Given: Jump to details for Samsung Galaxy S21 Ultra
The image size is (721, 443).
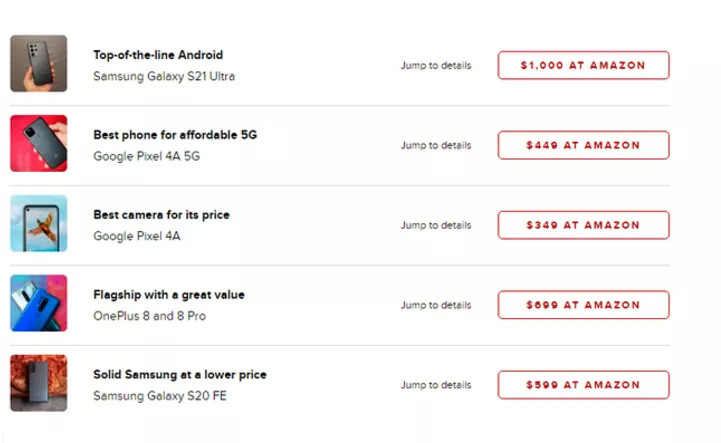Looking at the screenshot, I should point(436,65).
